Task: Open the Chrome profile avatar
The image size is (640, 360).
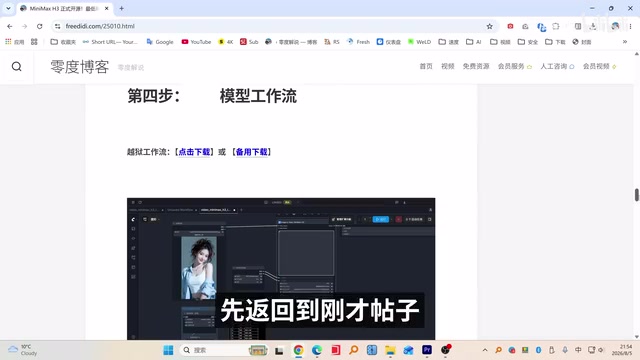Action: (x=615, y=26)
